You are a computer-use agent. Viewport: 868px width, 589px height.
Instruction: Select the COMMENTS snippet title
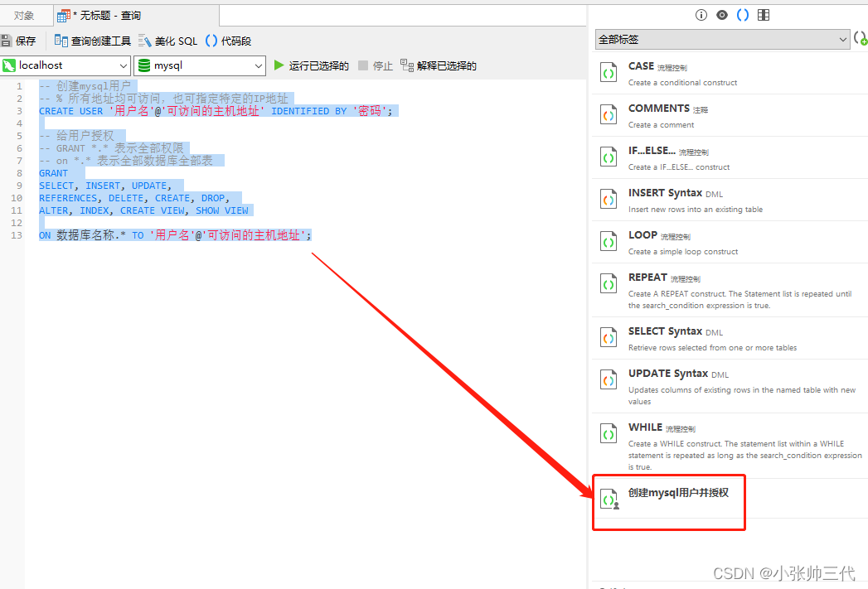tap(659, 109)
